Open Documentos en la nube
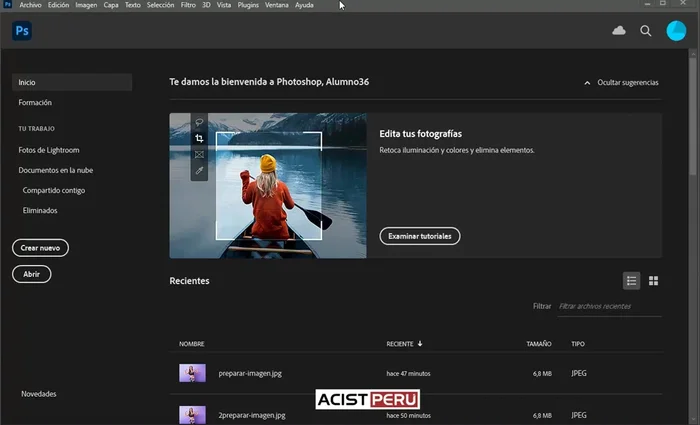Screen dimensions: 700x425 [x=55, y=171]
